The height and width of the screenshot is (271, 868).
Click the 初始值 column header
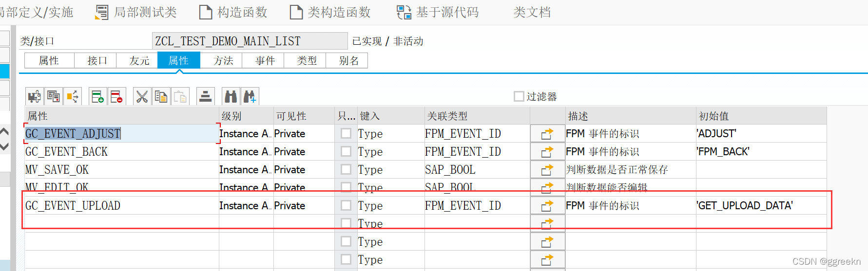click(x=761, y=116)
